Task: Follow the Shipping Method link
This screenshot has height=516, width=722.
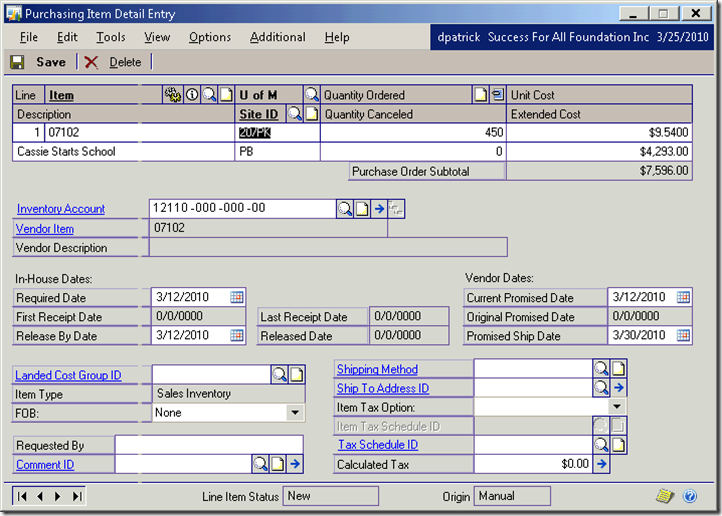Action: click(x=377, y=369)
